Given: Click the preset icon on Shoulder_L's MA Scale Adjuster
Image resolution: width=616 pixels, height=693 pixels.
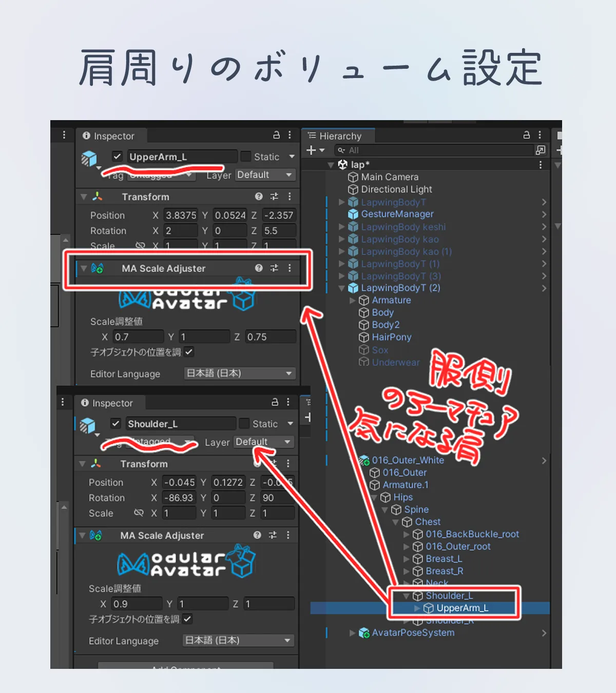Looking at the screenshot, I should coord(273,535).
